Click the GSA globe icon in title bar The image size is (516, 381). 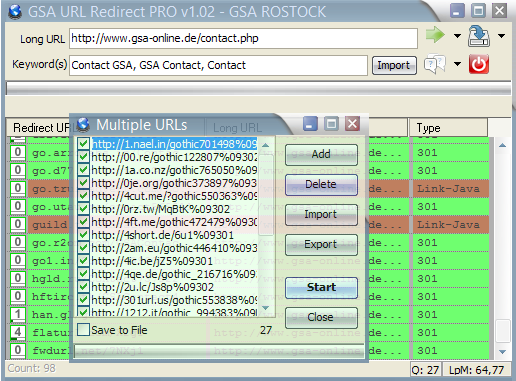click(15, 12)
